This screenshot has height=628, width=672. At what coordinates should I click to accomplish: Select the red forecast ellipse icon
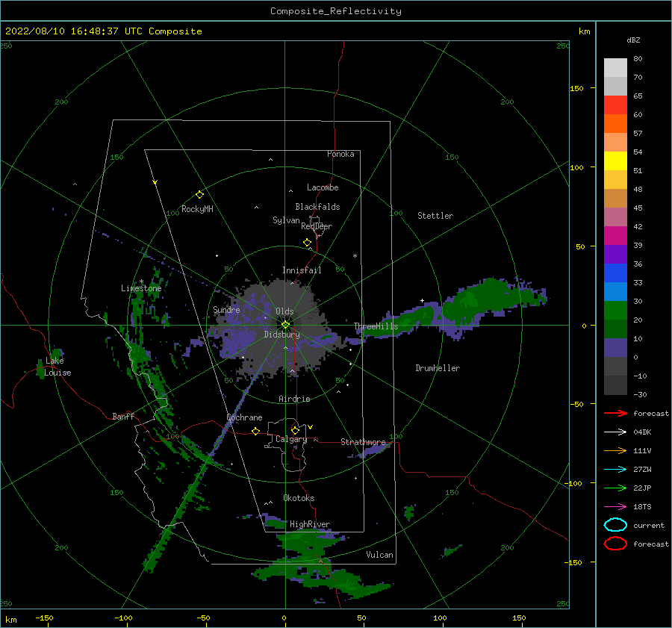coord(615,544)
